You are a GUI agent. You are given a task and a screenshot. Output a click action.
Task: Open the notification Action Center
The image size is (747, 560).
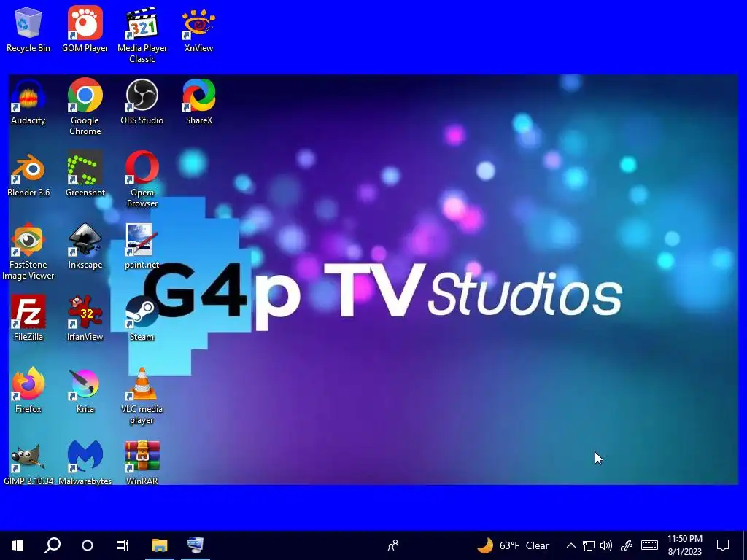(723, 545)
